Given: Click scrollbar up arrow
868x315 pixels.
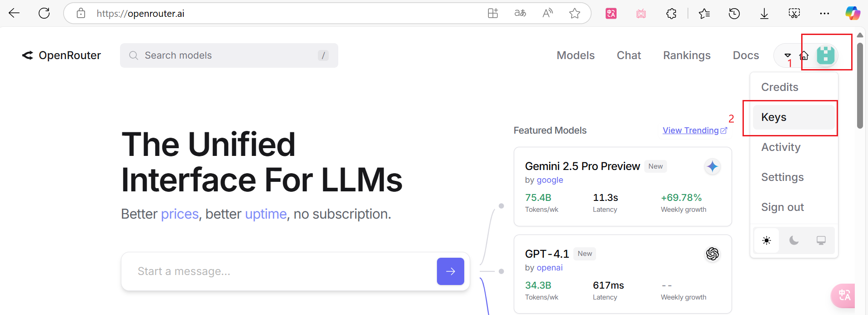Looking at the screenshot, I should click(x=860, y=35).
